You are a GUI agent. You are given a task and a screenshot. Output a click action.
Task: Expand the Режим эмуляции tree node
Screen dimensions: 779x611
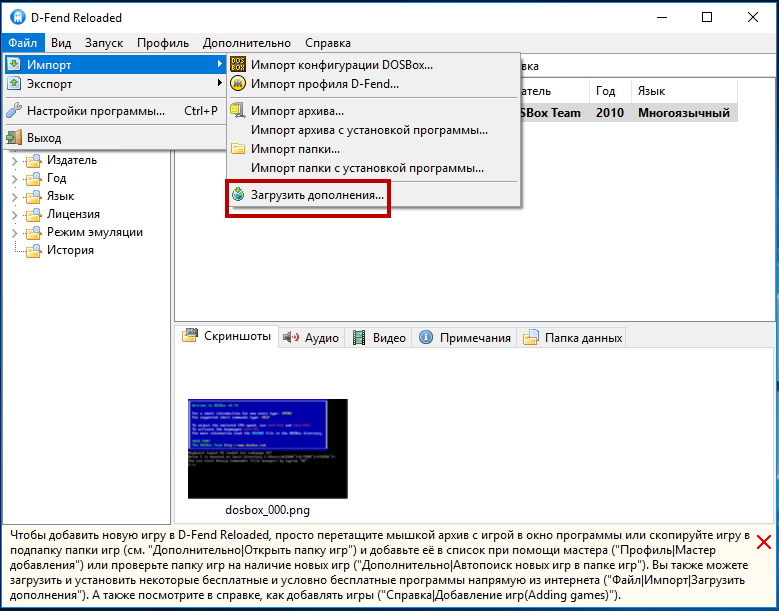pyautogui.click(x=15, y=233)
